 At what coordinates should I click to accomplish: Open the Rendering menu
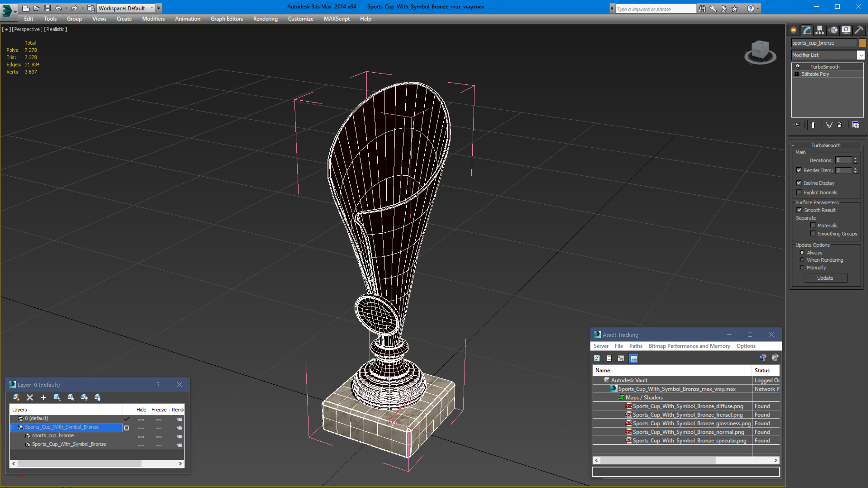[266, 19]
